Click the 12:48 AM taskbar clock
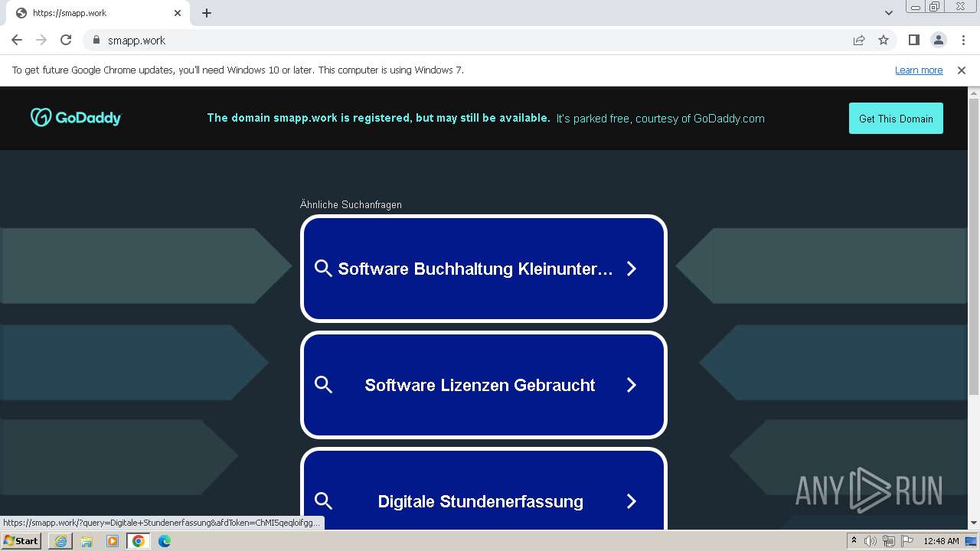980x551 pixels. click(x=941, y=541)
